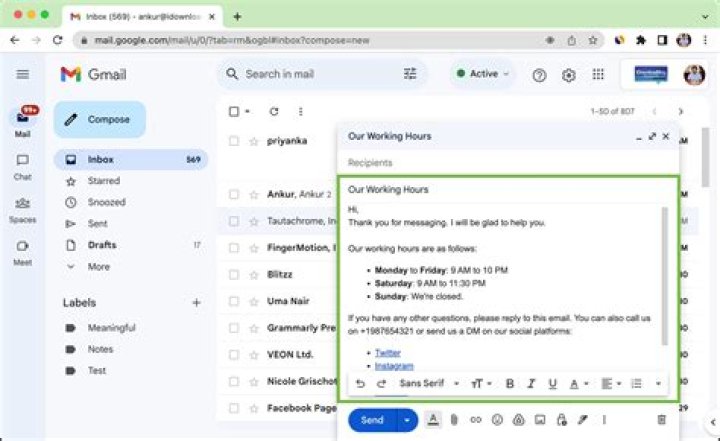Open the Sans Serif font dropdown
The height and width of the screenshot is (441, 720).
[429, 383]
